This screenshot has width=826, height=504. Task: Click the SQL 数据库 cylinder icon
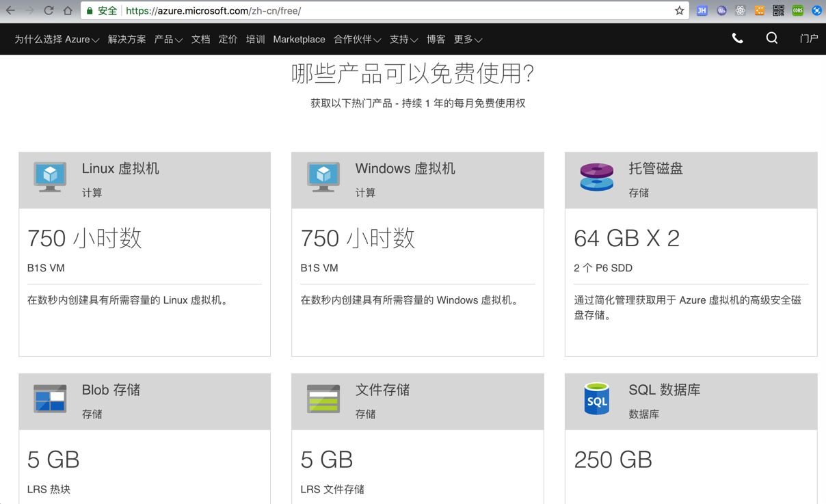(x=597, y=399)
